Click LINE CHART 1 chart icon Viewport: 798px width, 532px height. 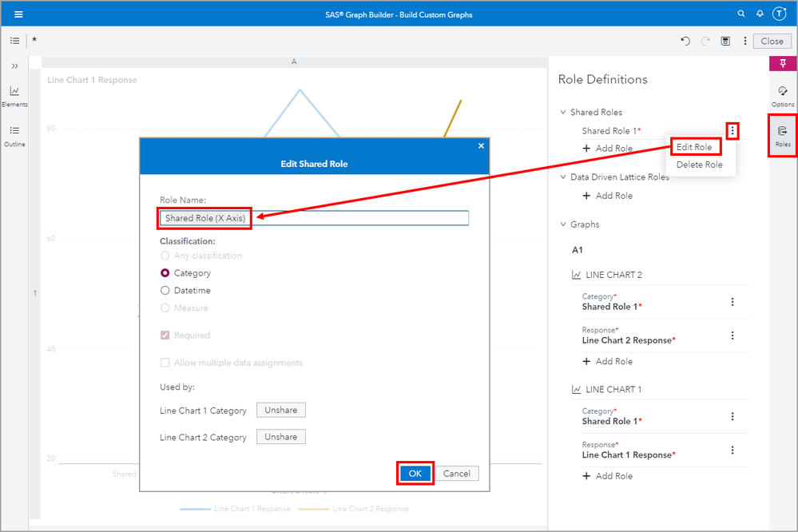pyautogui.click(x=576, y=390)
